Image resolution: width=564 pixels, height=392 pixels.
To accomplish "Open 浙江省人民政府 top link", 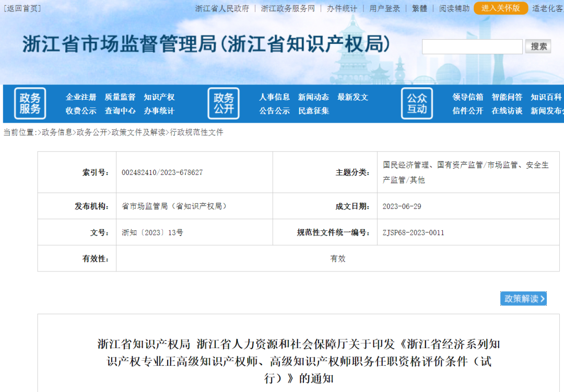I will tap(222, 8).
